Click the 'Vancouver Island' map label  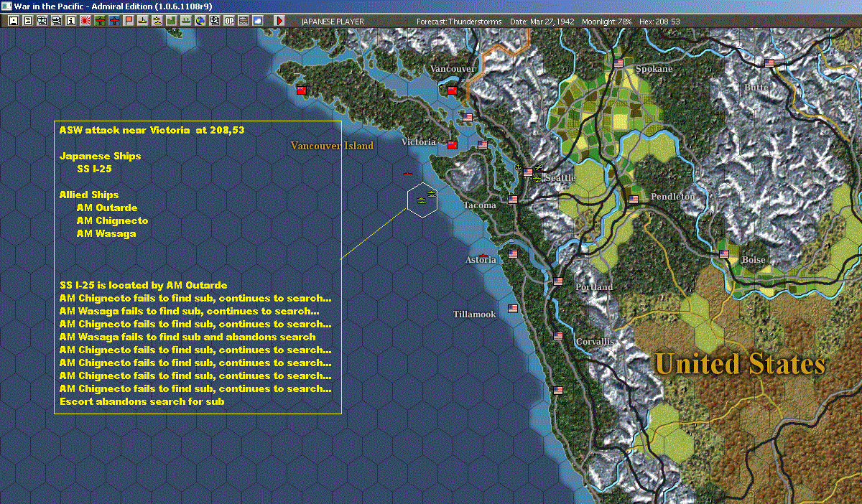[332, 146]
